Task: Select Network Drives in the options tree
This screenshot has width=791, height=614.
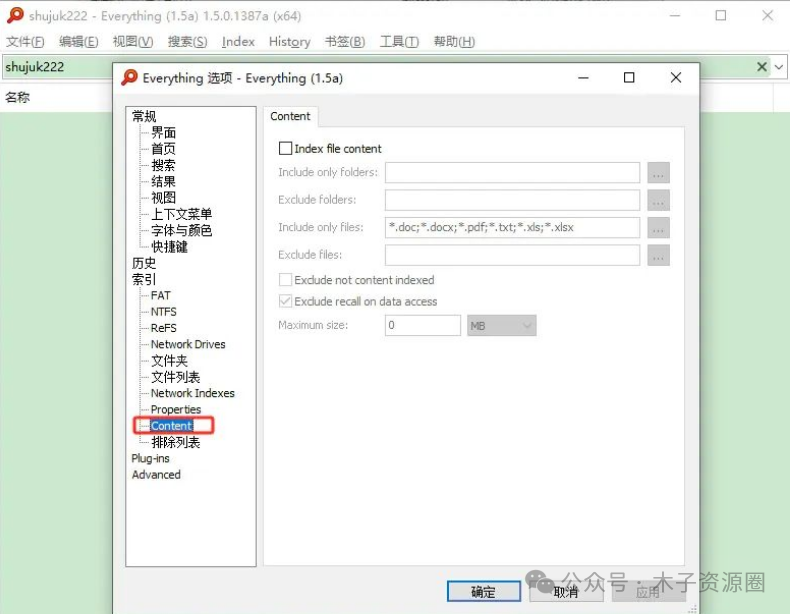Action: [x=188, y=344]
